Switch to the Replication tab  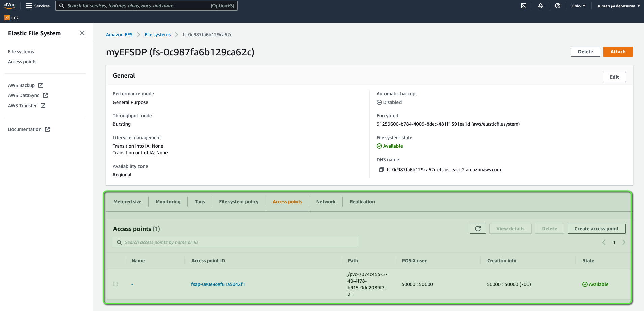click(362, 202)
